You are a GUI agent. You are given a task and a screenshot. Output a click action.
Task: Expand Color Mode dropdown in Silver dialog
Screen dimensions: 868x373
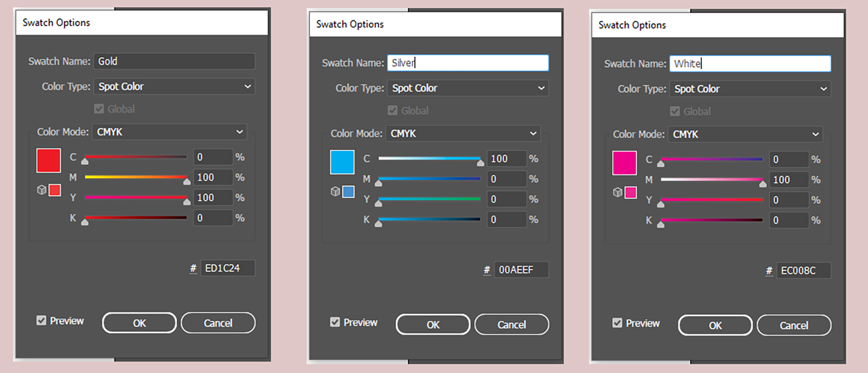click(463, 133)
